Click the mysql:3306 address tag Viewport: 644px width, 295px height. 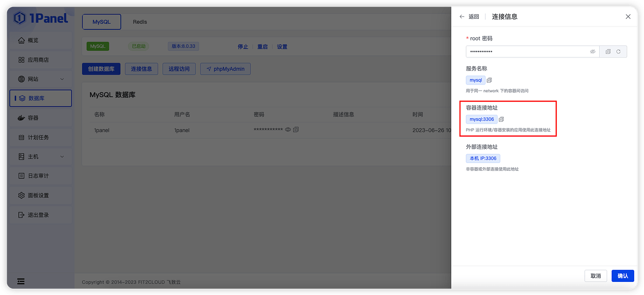coord(482,119)
